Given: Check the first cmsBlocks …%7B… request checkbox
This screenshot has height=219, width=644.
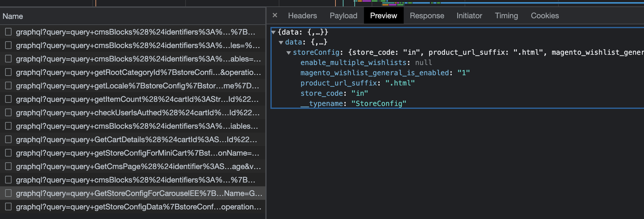Looking at the screenshot, I should click(x=8, y=32).
